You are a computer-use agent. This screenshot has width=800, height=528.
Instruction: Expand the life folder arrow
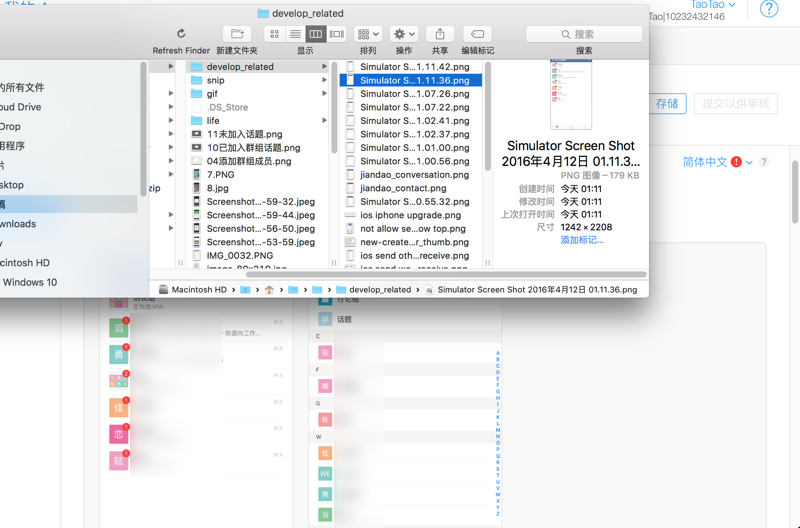[324, 121]
